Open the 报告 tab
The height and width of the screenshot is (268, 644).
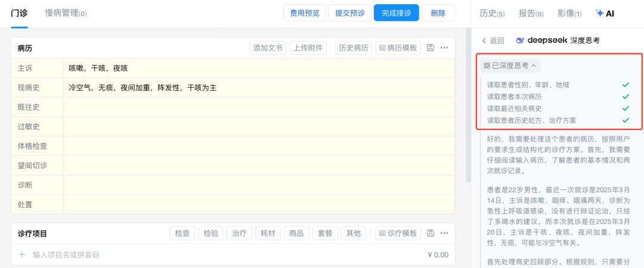(x=531, y=13)
